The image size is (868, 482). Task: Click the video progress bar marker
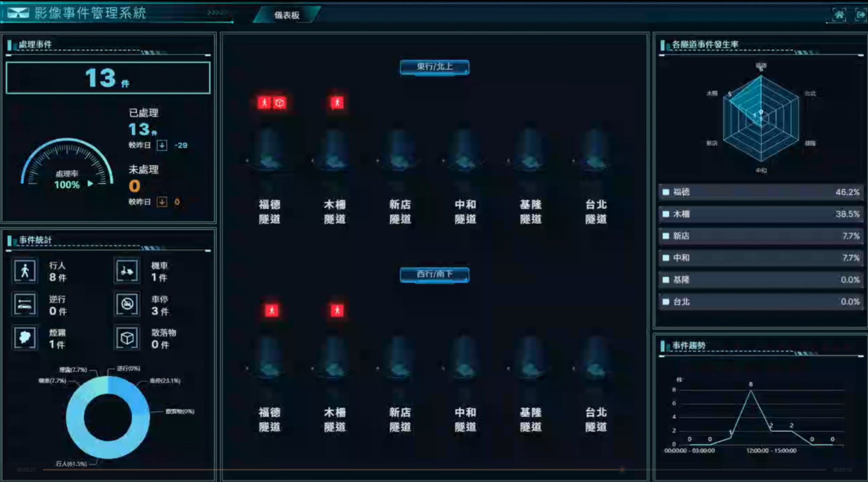[x=622, y=470]
